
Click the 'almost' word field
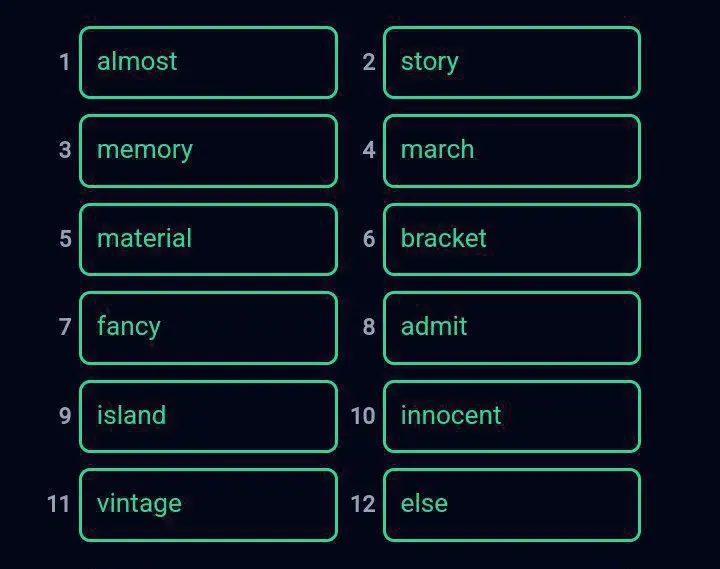208,62
